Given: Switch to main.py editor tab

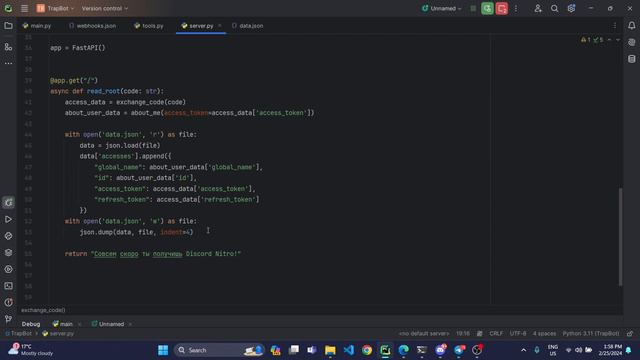Looking at the screenshot, I should [x=37, y=26].
